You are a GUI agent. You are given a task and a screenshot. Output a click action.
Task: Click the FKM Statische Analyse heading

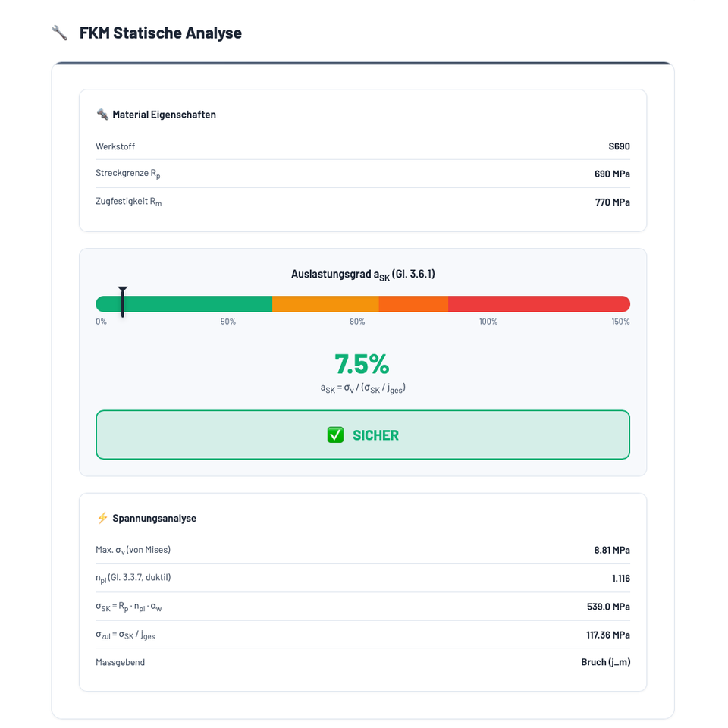click(x=160, y=33)
